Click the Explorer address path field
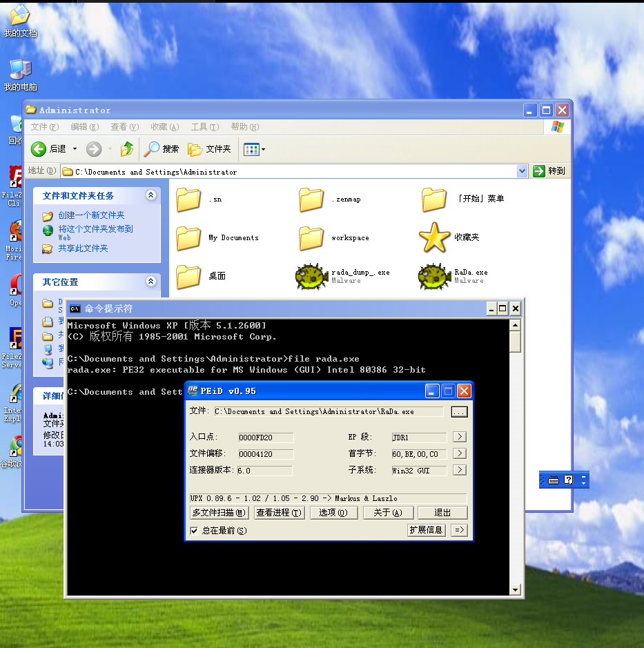644x648 pixels. [289, 172]
